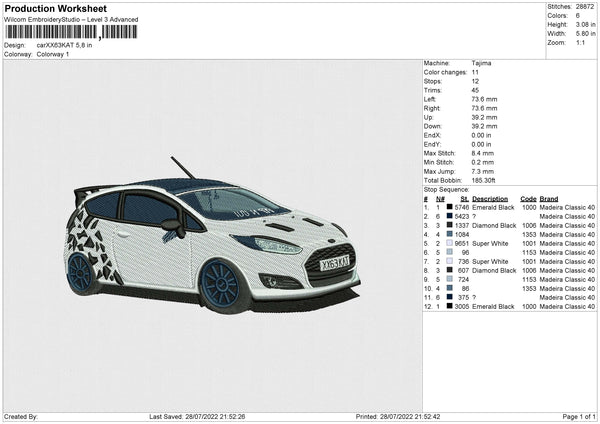Viewport: 600px width, 424px height.
Task: Click code 1153 in stop row 6
Action: (x=529, y=253)
